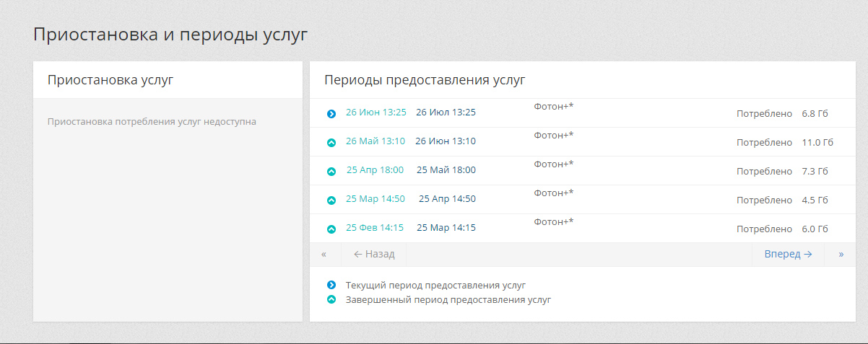Image resolution: width=868 pixels, height=344 pixels.
Task: Go to next page with Вперед
Action: (788, 254)
